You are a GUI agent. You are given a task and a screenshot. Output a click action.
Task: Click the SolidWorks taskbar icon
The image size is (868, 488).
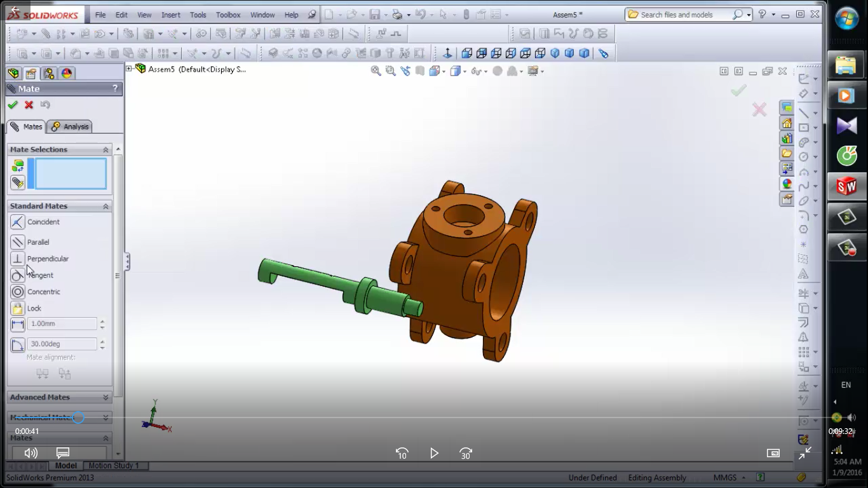tap(846, 186)
